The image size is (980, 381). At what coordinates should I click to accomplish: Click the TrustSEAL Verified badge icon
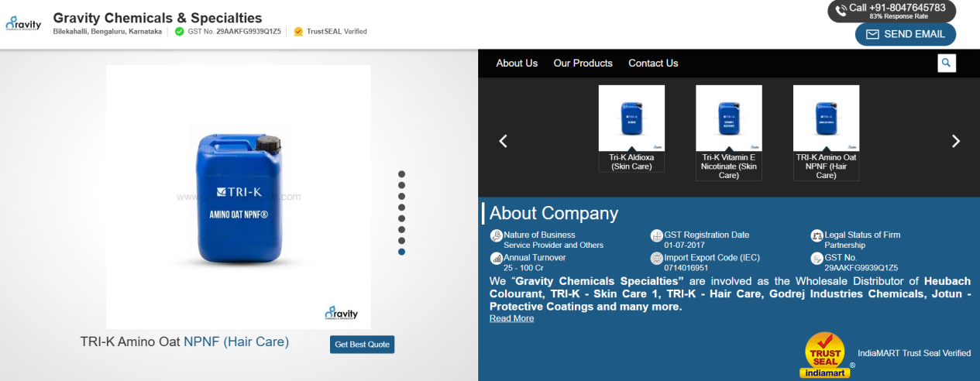pos(298,32)
